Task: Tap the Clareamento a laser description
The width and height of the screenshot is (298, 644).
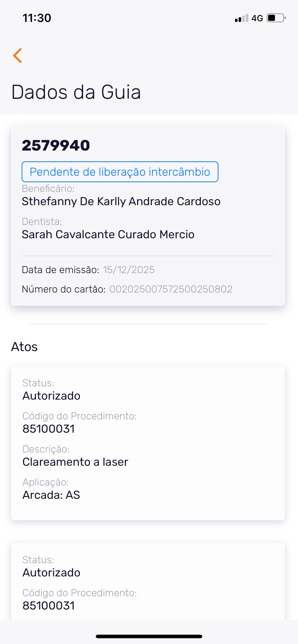Action: tap(75, 462)
